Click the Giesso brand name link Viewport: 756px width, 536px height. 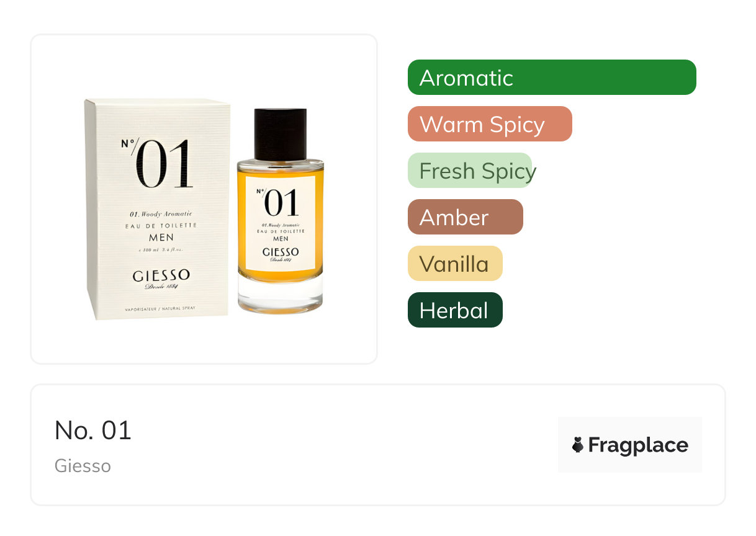tap(83, 466)
